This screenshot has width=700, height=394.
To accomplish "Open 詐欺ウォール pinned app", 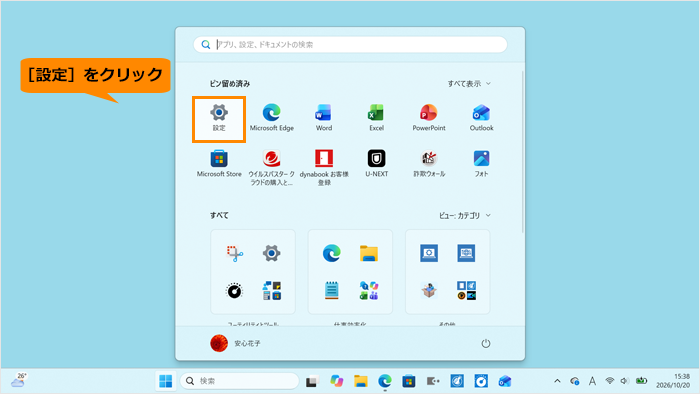I will [x=429, y=164].
